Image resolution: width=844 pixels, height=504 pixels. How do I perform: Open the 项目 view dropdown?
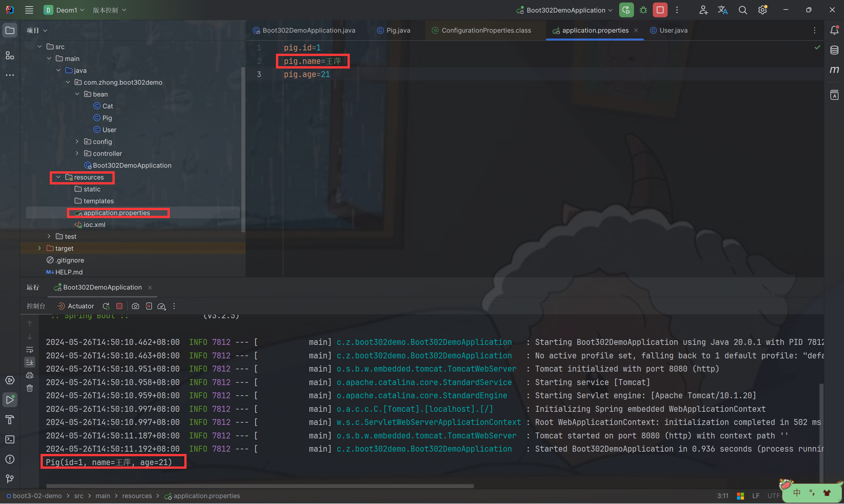pos(37,30)
